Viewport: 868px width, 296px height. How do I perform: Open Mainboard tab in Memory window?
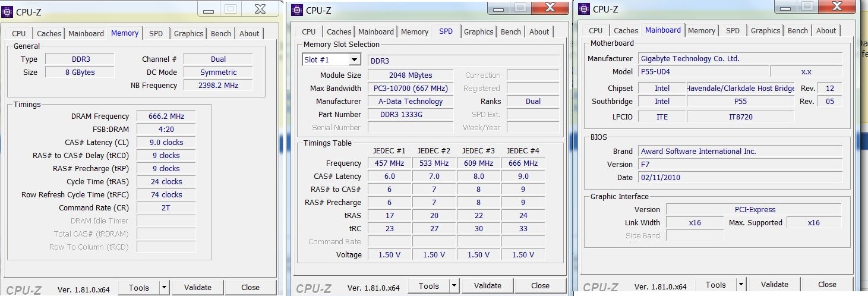pos(86,34)
